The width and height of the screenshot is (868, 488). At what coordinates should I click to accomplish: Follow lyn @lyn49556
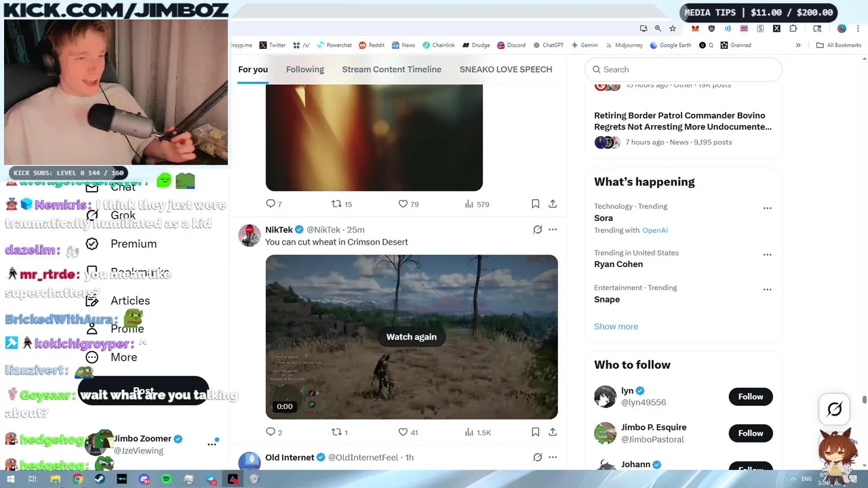click(x=751, y=396)
